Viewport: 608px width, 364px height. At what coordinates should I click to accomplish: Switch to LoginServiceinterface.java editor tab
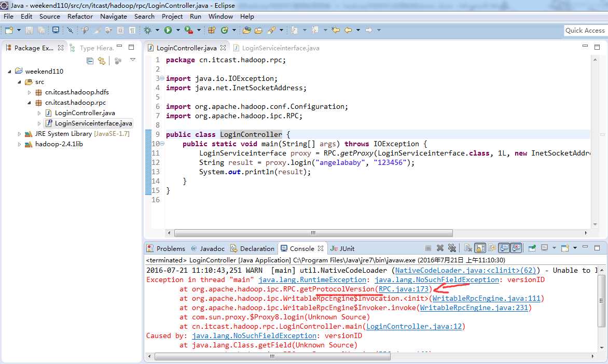(276, 48)
